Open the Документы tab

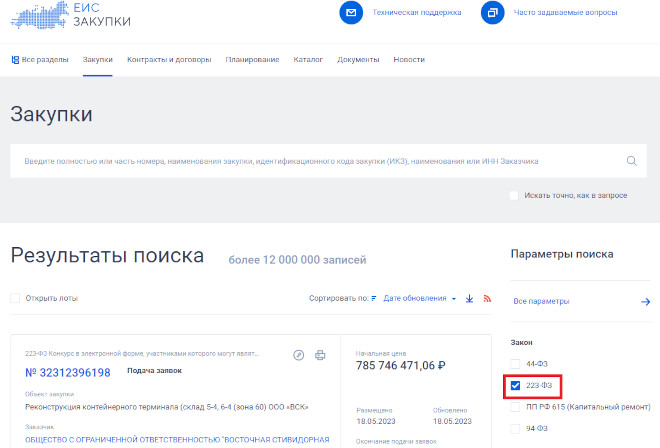point(358,60)
